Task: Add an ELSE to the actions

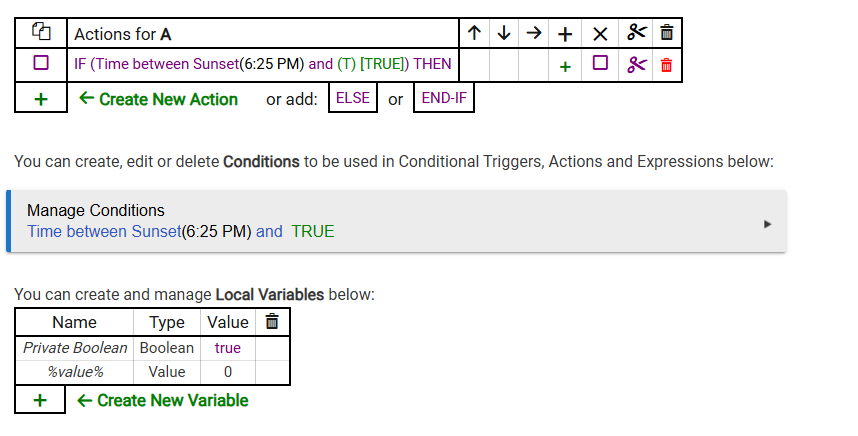Action: 353,99
